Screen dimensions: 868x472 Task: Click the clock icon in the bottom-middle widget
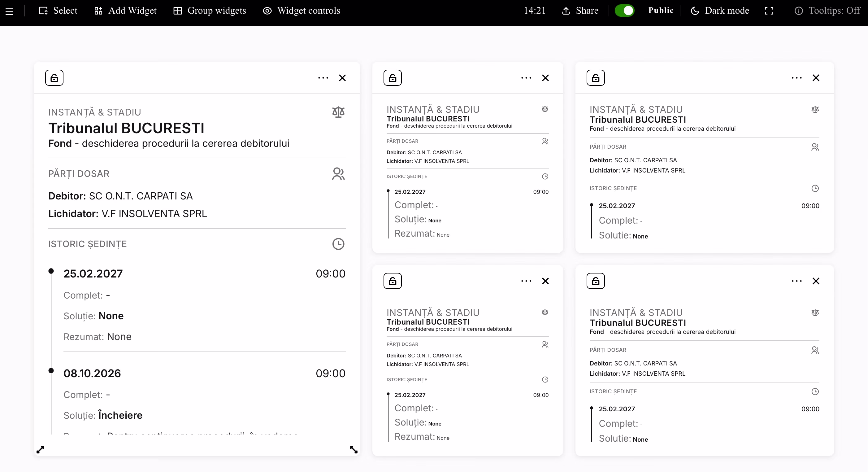pyautogui.click(x=545, y=380)
